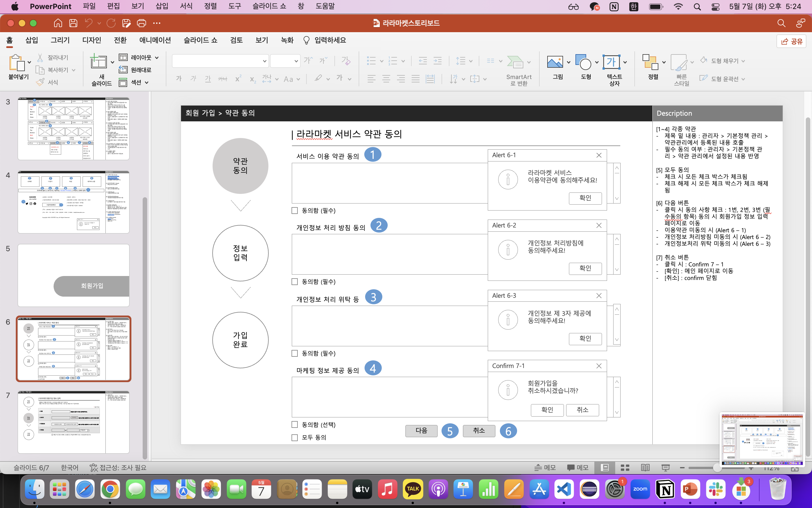Image resolution: width=812 pixels, height=508 pixels.
Task: Click 접근성: 조사 필요 status
Action: tap(118, 468)
